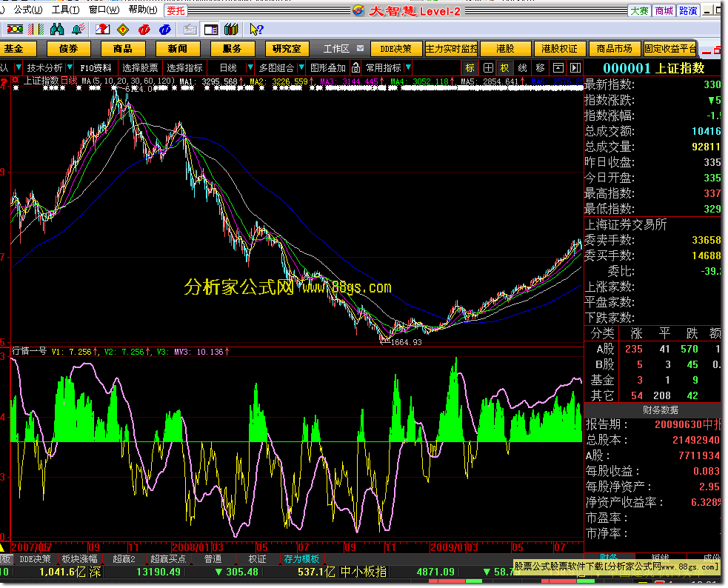Click the traffic light toolbar icon
The image size is (728, 588).
(x=14, y=29)
